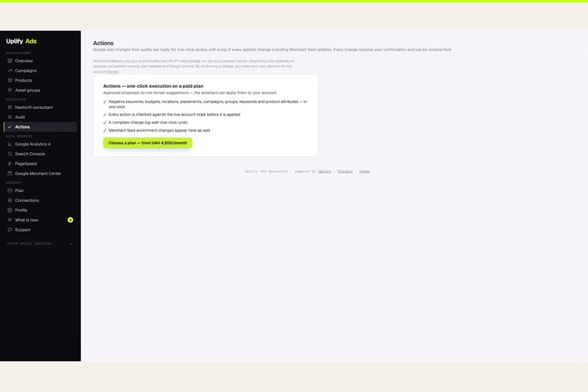This screenshot has height=392, width=588.
Task: Click the NestorAI consultant chat icon
Action: [9, 107]
